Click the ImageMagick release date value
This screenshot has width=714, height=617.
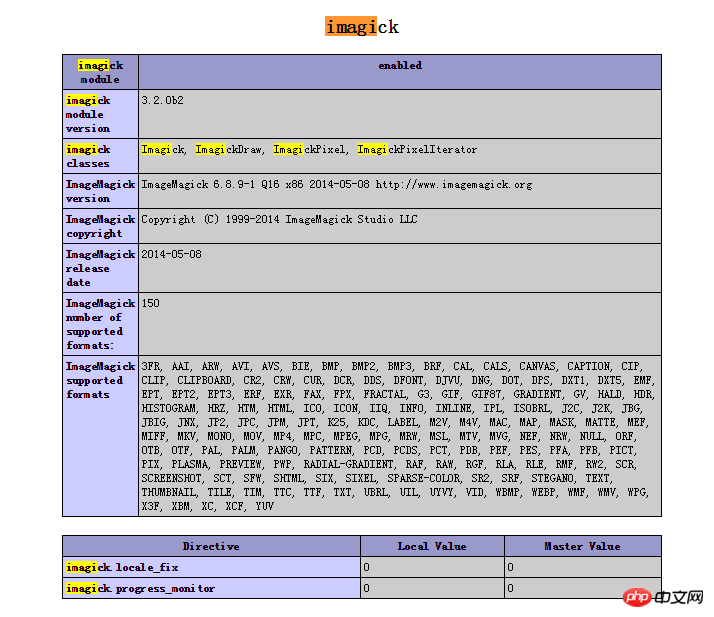pos(171,254)
